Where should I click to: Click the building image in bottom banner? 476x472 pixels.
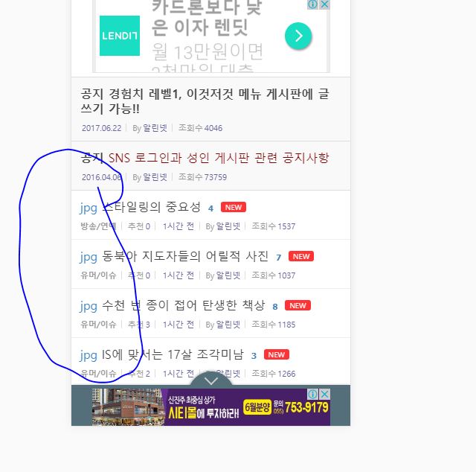pyautogui.click(x=128, y=406)
